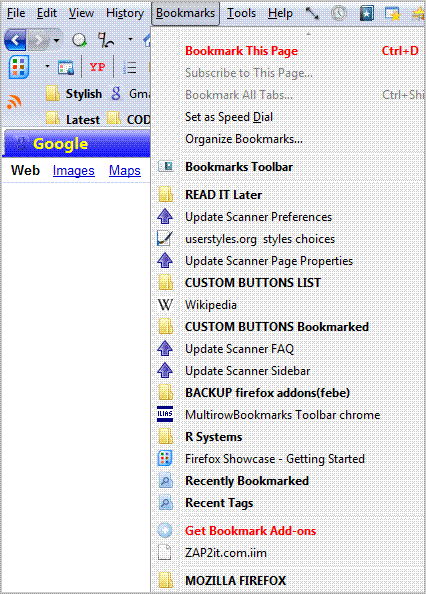Open the Tools menu
The height and width of the screenshot is (594, 426).
(241, 13)
